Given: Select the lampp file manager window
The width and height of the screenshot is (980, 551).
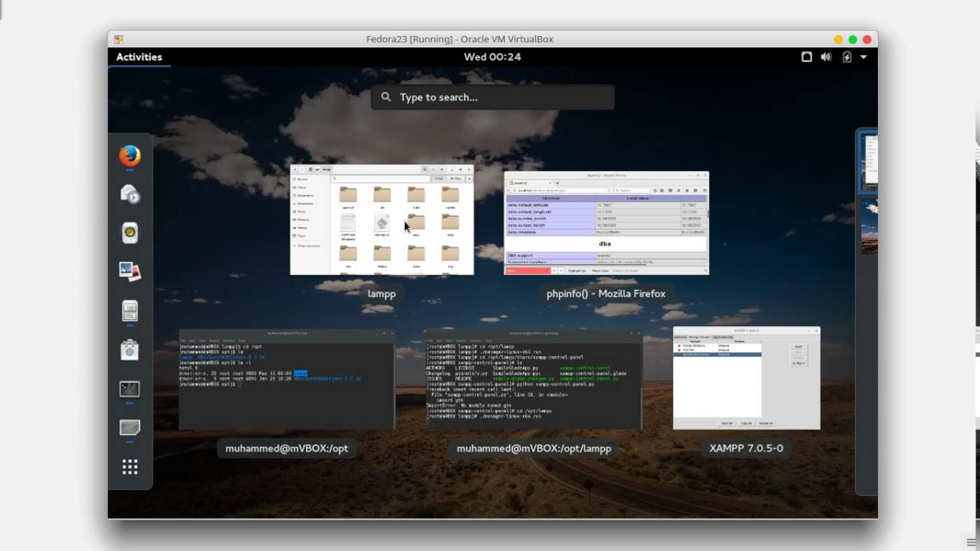Looking at the screenshot, I should click(382, 220).
